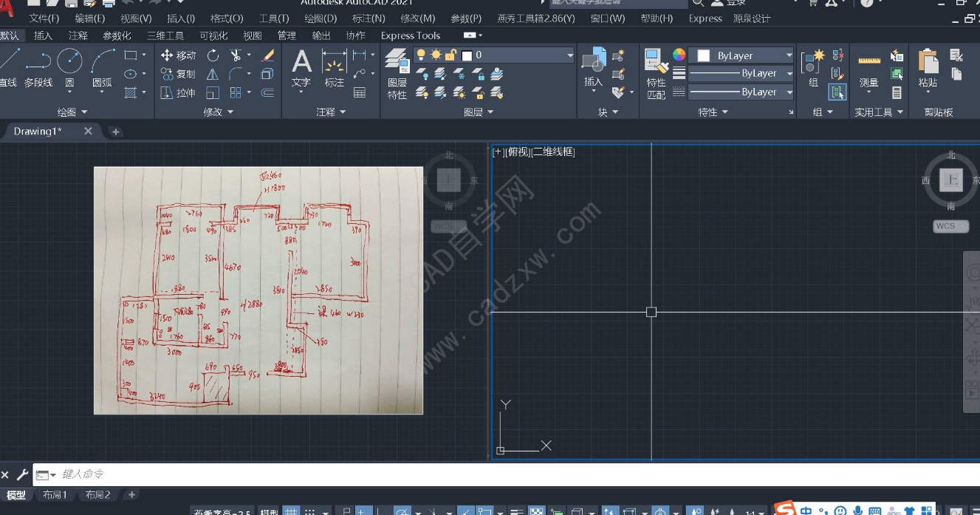Click the [二维线框] visual style label

click(x=552, y=151)
